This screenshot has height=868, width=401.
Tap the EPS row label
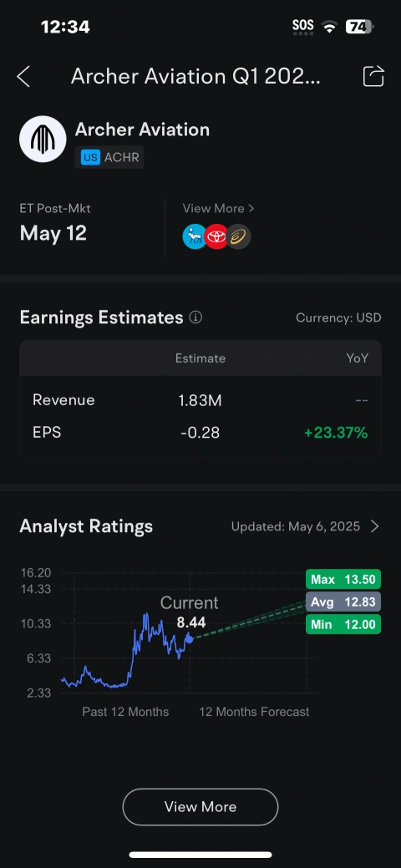point(47,433)
